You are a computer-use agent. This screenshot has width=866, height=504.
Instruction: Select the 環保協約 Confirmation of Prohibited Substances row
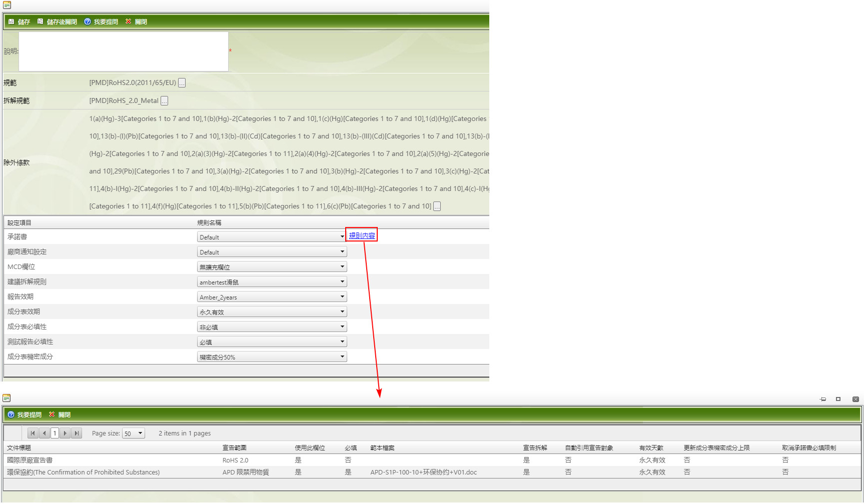[x=432, y=472]
